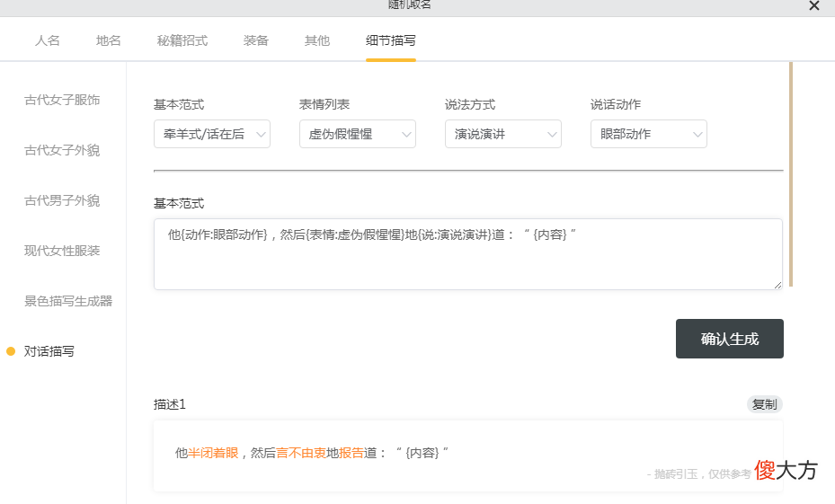The image size is (835, 504).
Task: Select the 细节描写 tab
Action: [391, 40]
